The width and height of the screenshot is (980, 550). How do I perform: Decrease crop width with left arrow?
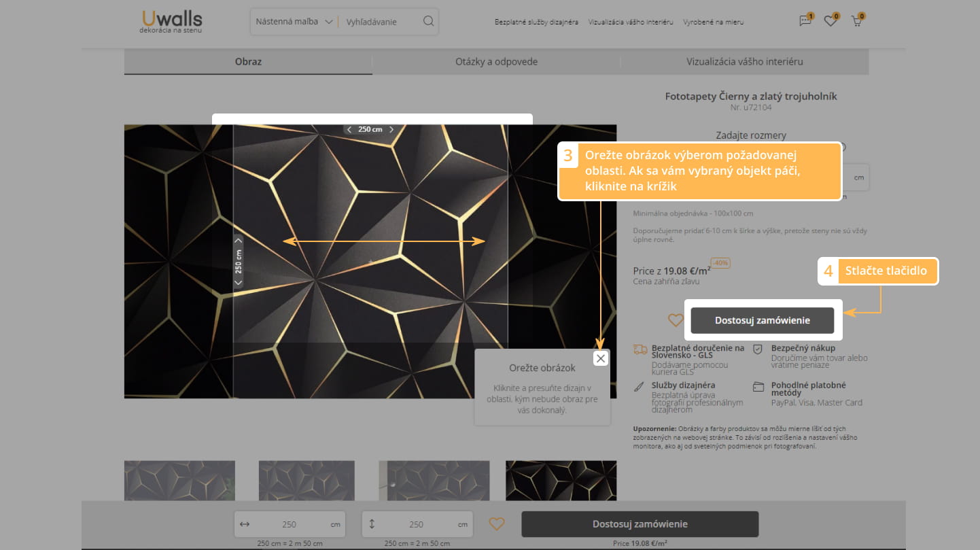point(349,129)
